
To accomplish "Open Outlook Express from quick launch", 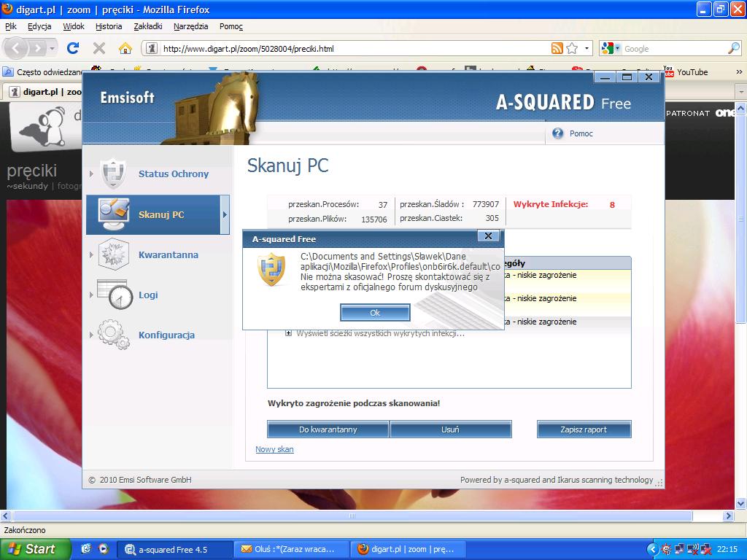I will coord(86,549).
